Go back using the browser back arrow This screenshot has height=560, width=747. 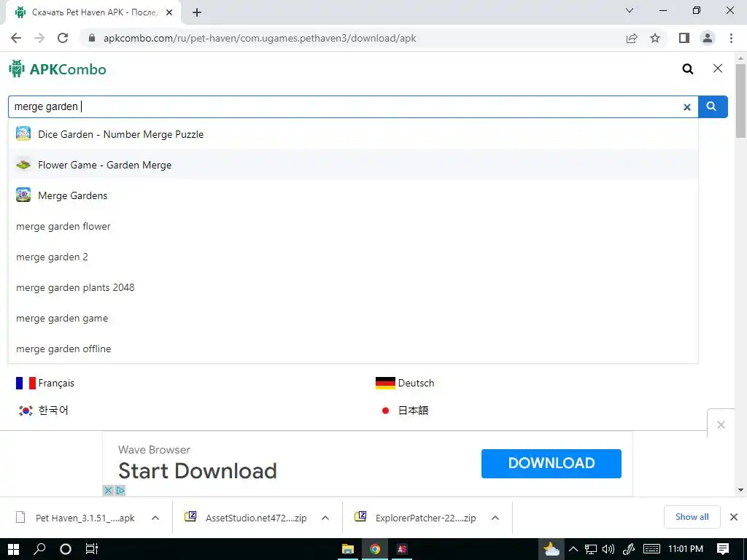pos(16,38)
